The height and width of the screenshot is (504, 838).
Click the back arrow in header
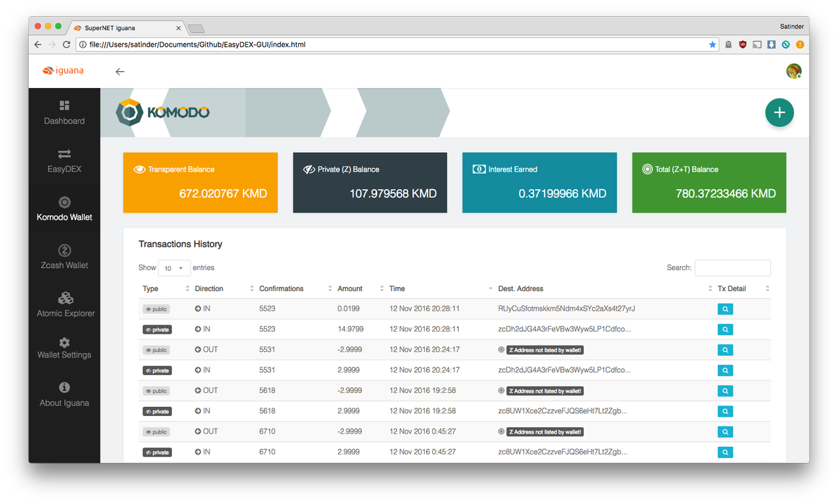(x=120, y=71)
